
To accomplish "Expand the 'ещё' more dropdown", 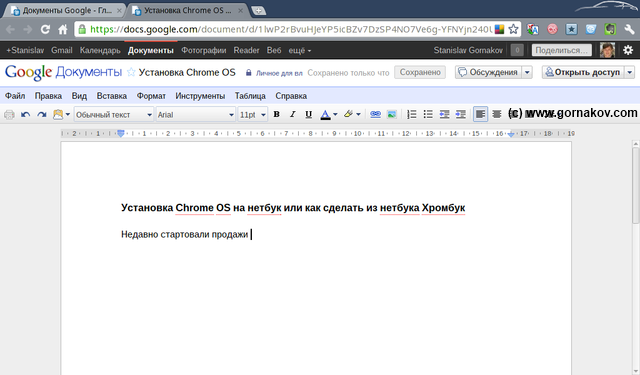I will click(x=300, y=50).
